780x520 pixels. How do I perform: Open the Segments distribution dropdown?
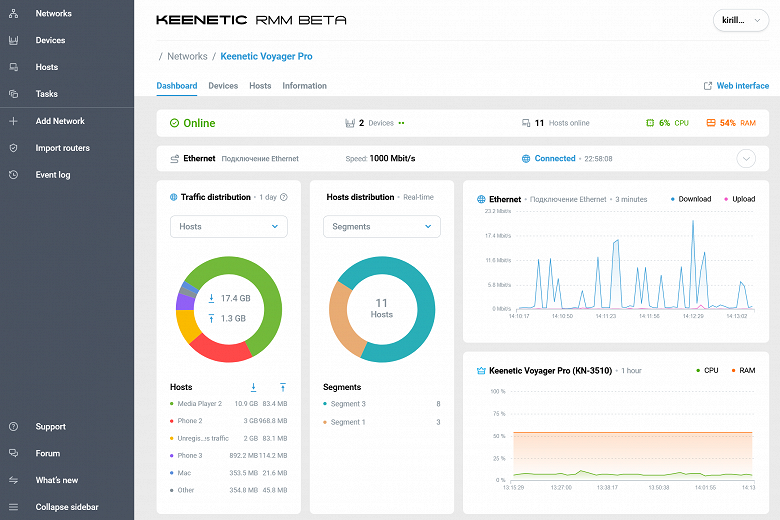tap(381, 227)
